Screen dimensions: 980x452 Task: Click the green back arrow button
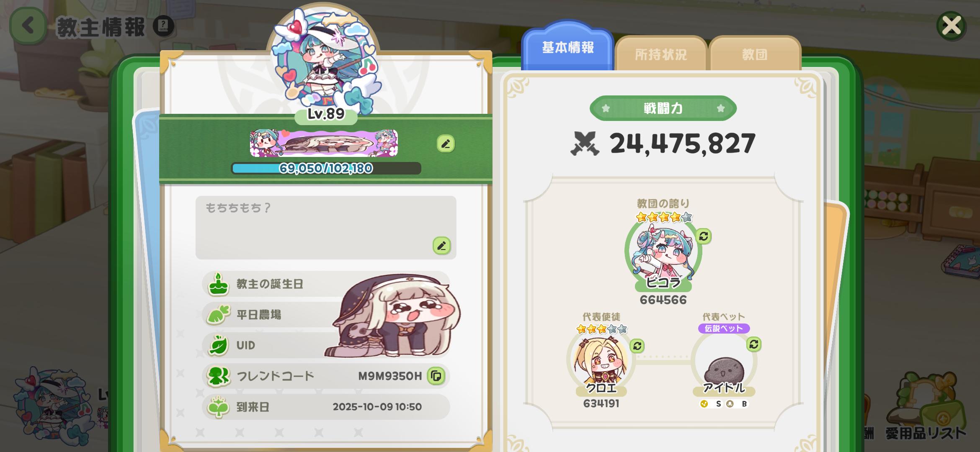[x=28, y=26]
